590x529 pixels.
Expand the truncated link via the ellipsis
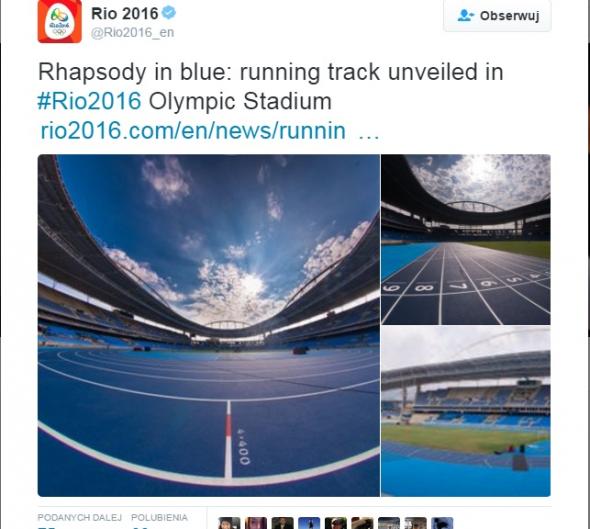click(369, 132)
